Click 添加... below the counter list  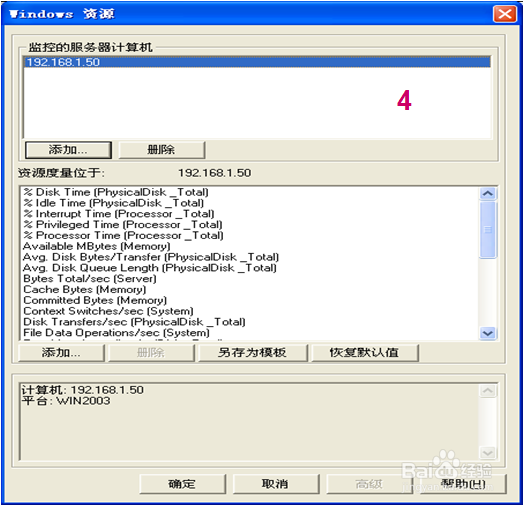61,353
